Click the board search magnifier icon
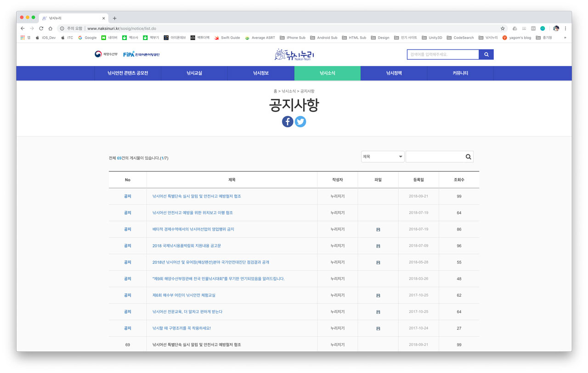Screen dimensions: 588x373 [468, 157]
